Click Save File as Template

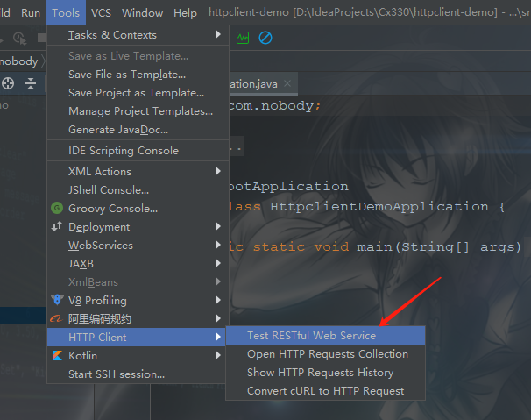pos(138,75)
